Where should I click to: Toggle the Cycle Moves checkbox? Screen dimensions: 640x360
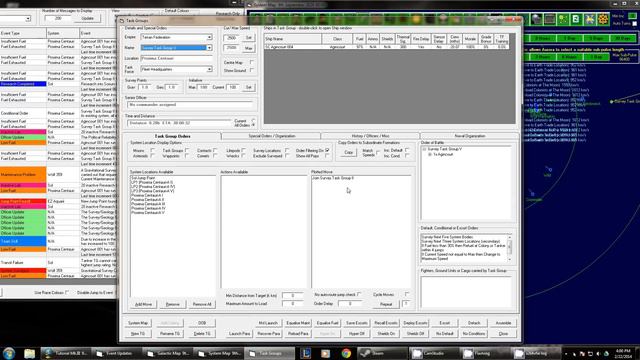tap(407, 294)
